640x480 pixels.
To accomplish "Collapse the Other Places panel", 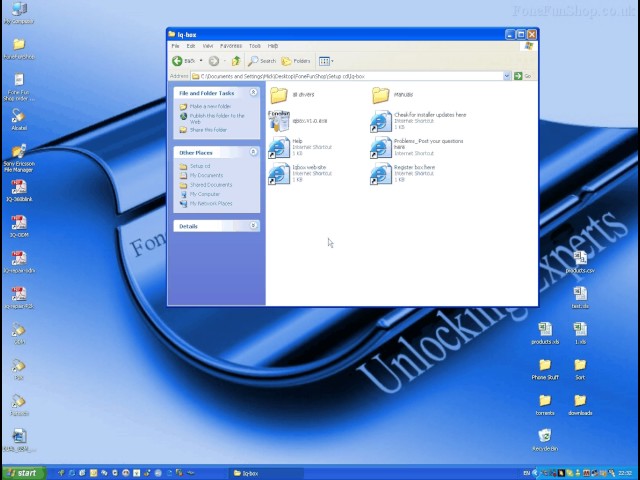I will click(x=253, y=152).
